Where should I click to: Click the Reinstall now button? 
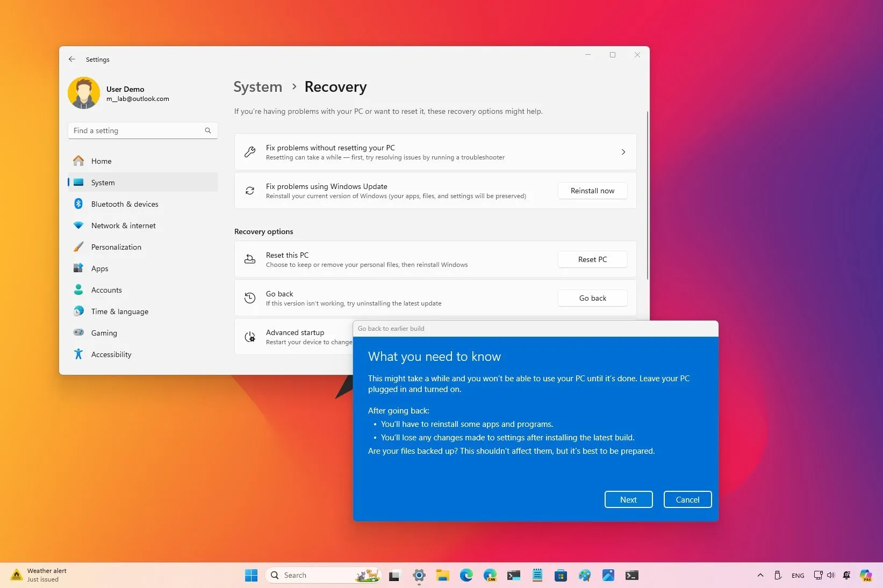point(592,191)
